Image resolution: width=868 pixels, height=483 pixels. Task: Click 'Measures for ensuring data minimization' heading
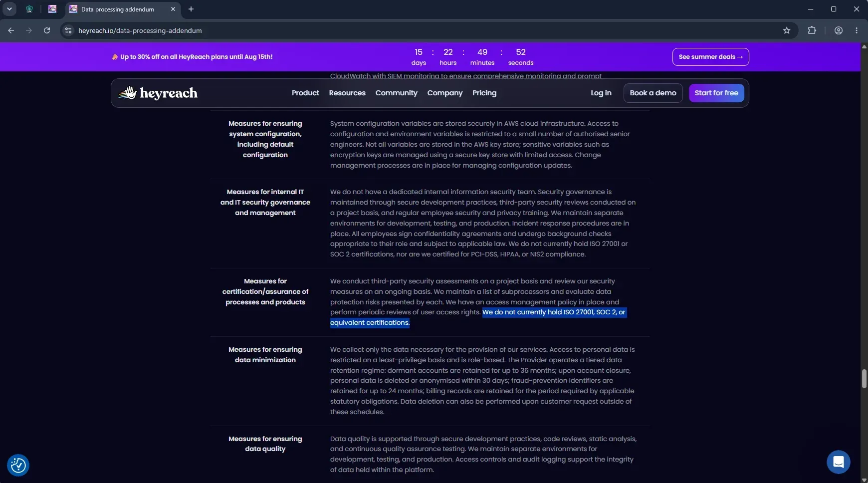(x=265, y=355)
